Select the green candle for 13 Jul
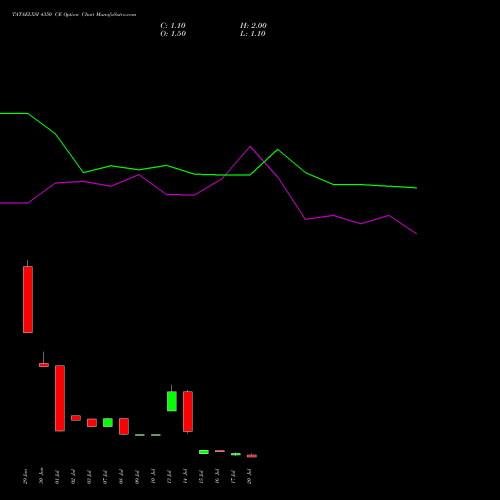The image size is (500, 500). 172,401
